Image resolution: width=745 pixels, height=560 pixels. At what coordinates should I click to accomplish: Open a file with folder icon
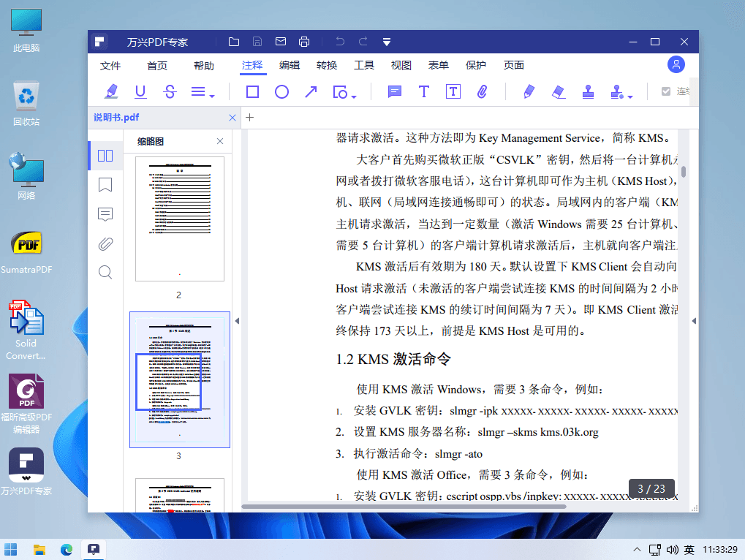pyautogui.click(x=234, y=42)
